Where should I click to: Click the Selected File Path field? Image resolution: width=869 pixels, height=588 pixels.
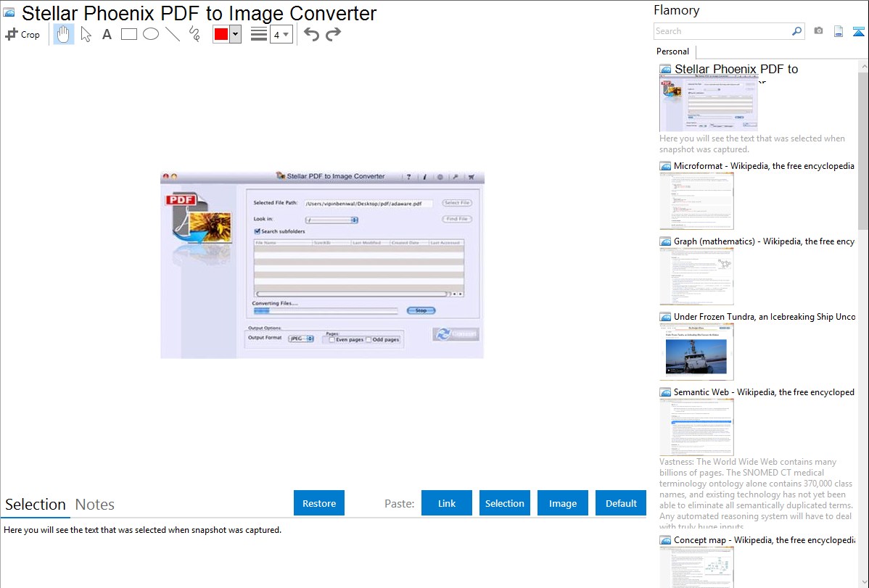(368, 204)
